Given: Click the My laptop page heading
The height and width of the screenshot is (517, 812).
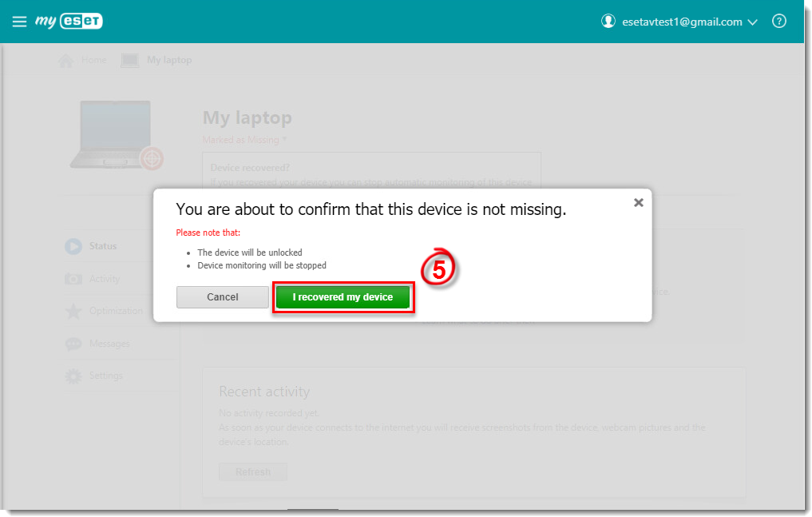Looking at the screenshot, I should point(247,118).
